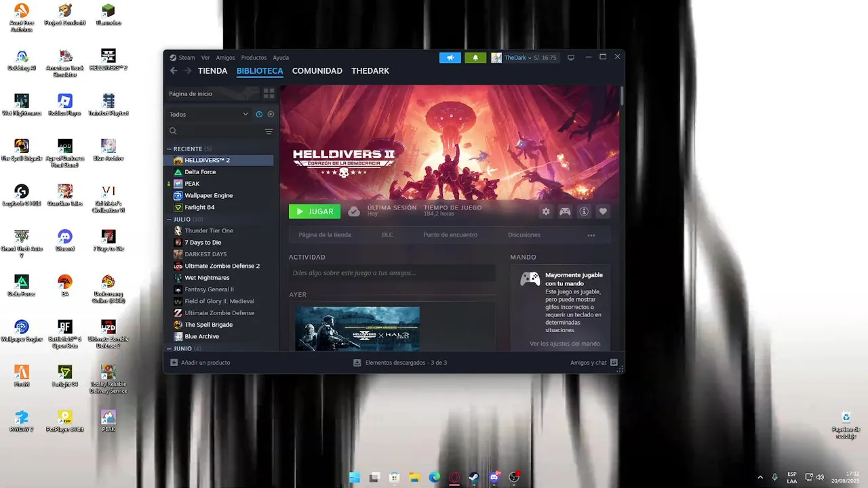The width and height of the screenshot is (868, 488).
Task: Show hidden tray icons chevron
Action: [x=760, y=477]
